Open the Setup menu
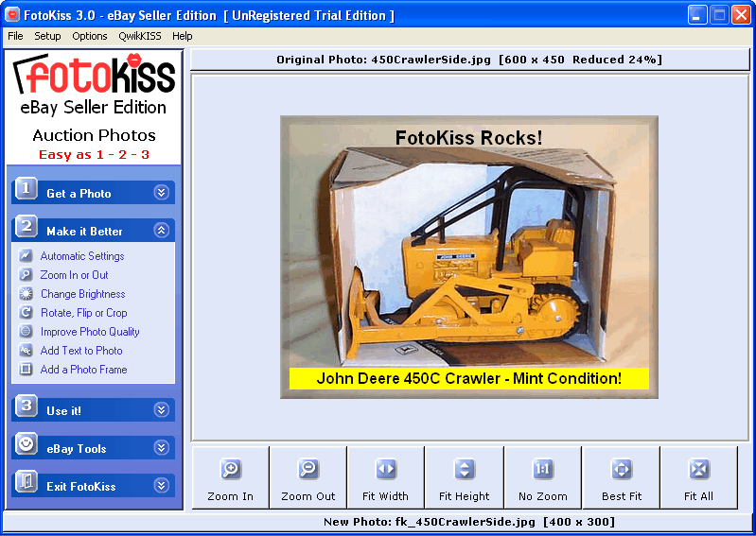 (x=47, y=36)
